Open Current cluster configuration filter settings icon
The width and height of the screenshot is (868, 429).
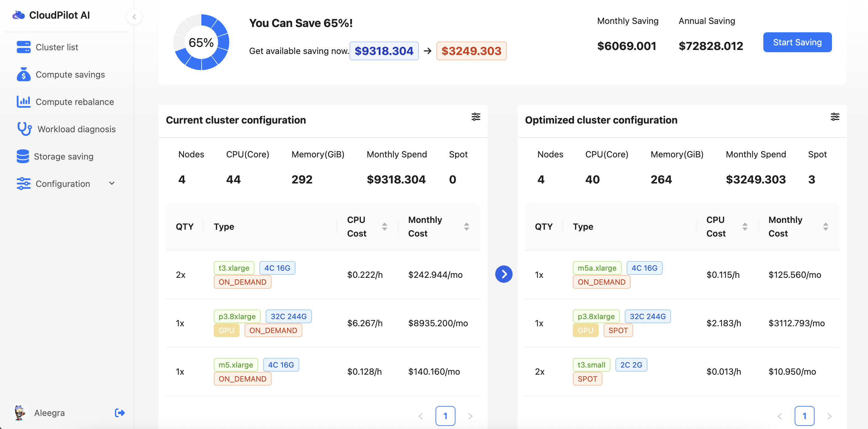click(x=475, y=117)
